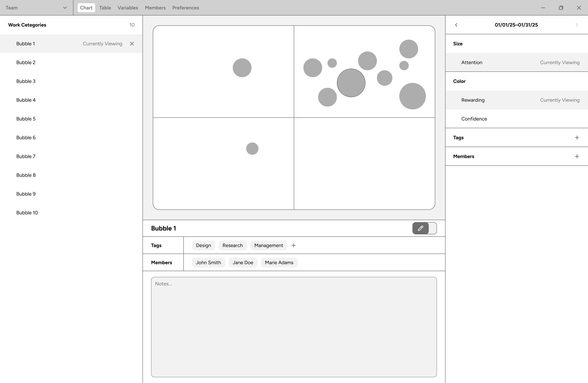Image resolution: width=588 pixels, height=383 pixels.
Task: Choose Confidence as the color variable
Action: point(517,119)
